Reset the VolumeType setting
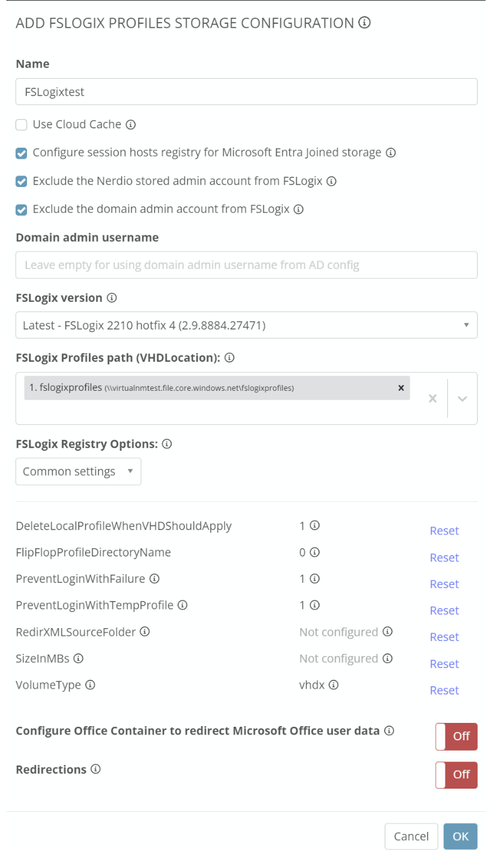This screenshot has width=497, height=868. pos(444,691)
